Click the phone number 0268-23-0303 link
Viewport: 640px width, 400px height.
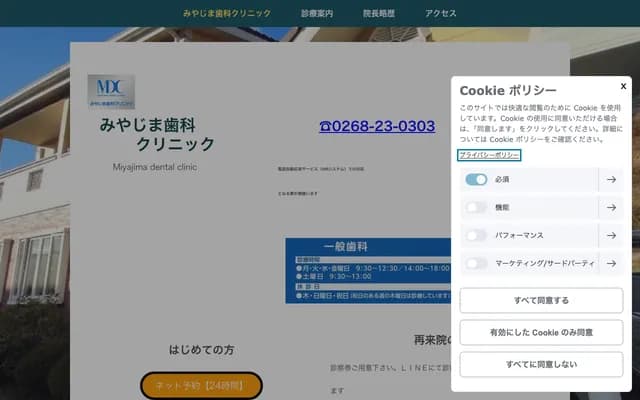click(x=377, y=126)
